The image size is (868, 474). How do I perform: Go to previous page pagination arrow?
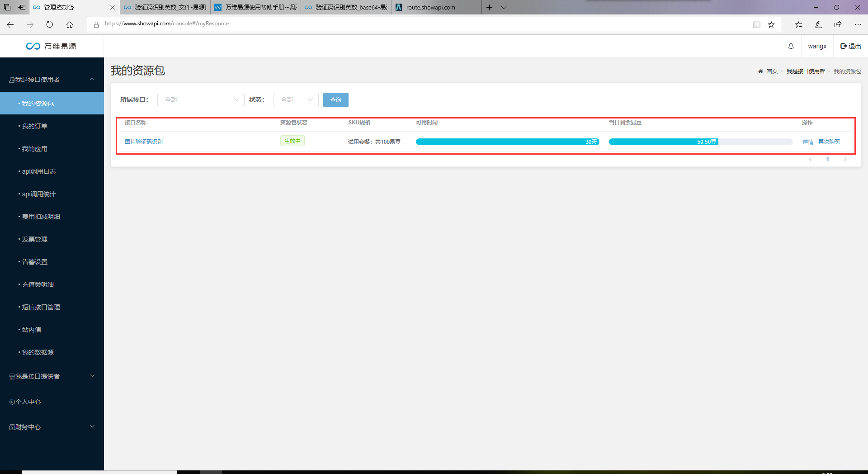[x=810, y=159]
